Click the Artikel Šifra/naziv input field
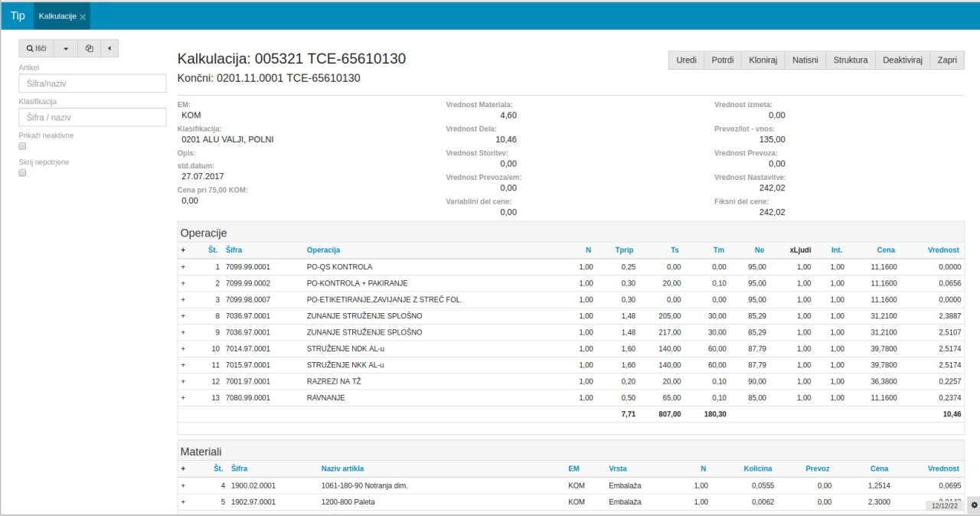The width and height of the screenshot is (980, 516). click(92, 83)
